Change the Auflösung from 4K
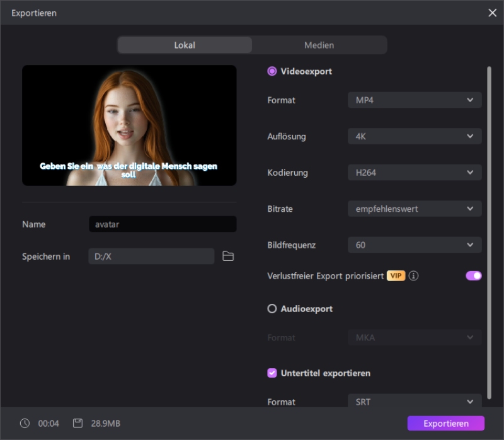Screen dimensions: 504x440 tap(415, 136)
